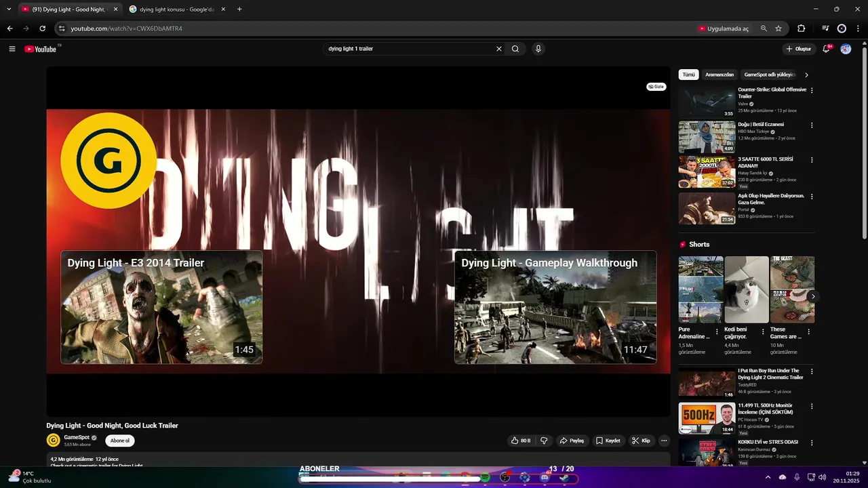
Task: Create a clip with Klip button
Action: pos(641,441)
